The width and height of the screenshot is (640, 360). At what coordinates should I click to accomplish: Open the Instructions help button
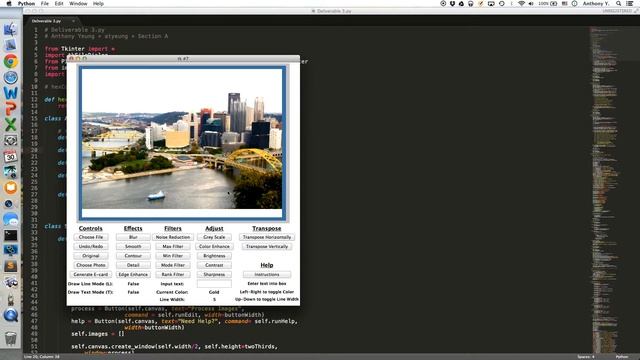coord(267,275)
